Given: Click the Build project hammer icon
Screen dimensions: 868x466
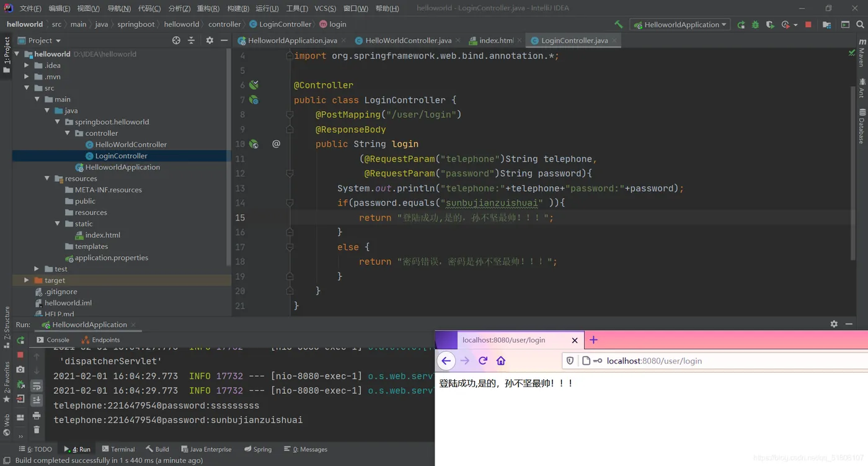Looking at the screenshot, I should [618, 25].
